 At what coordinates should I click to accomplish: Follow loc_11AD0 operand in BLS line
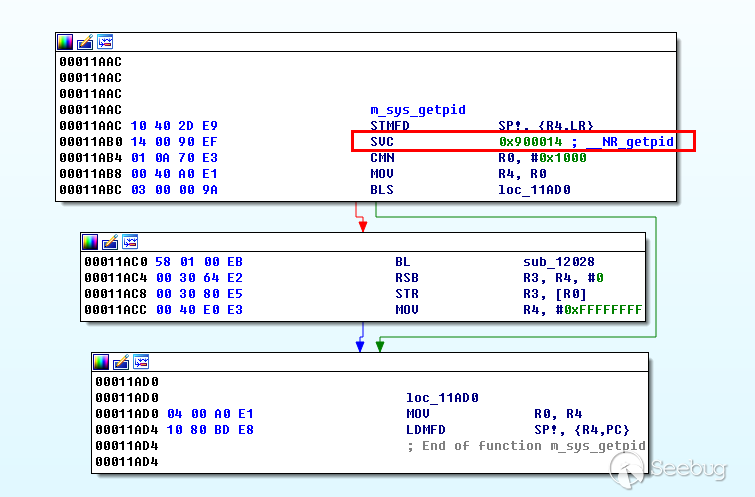[x=534, y=190]
